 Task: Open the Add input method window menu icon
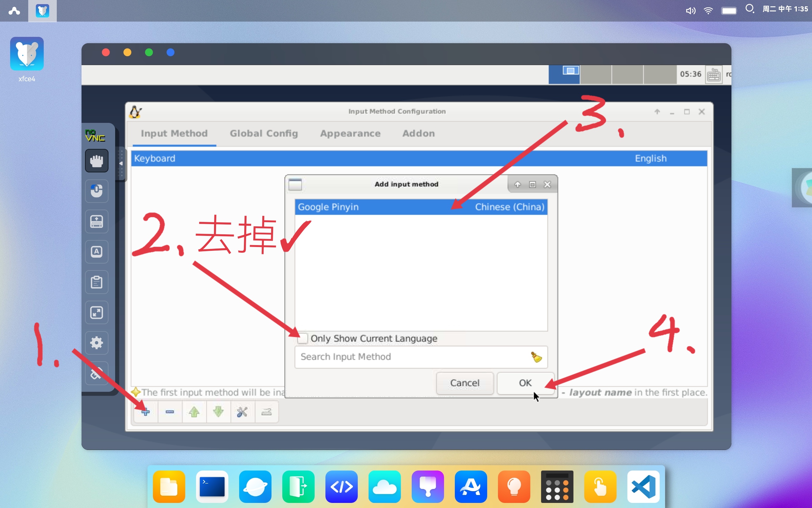coord(295,184)
